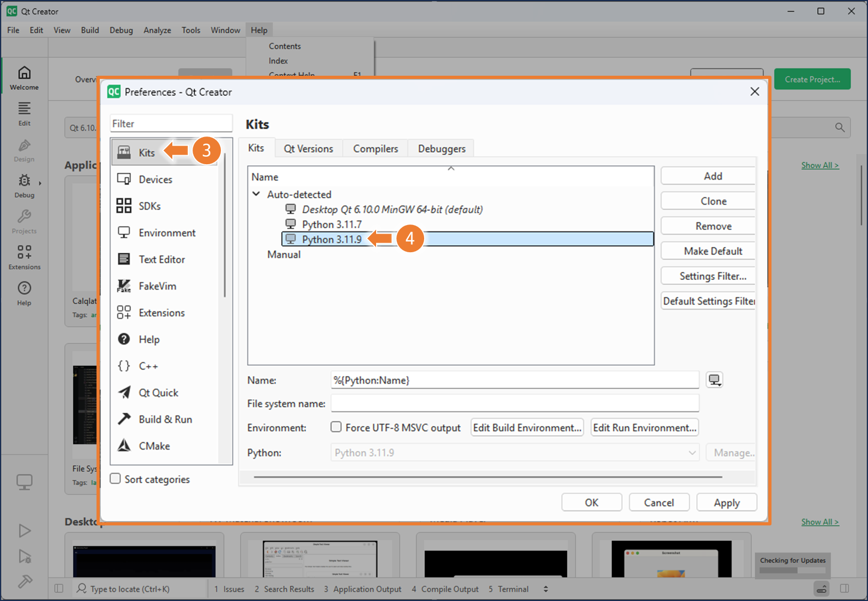This screenshot has width=868, height=601.
Task: Select Help category in Preferences list
Action: [165, 339]
